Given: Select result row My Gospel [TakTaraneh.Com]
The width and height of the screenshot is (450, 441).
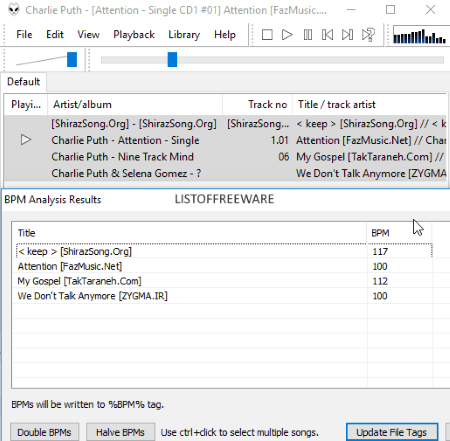Looking at the screenshot, I should (x=224, y=281).
